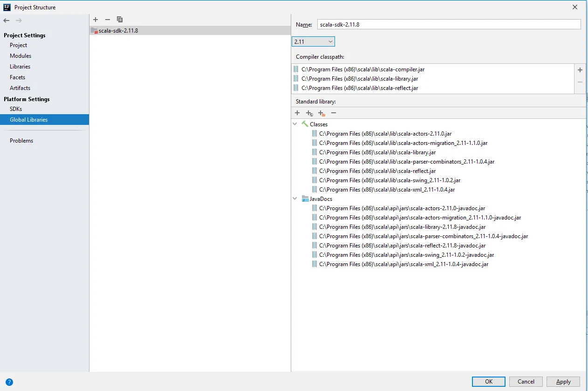Image resolution: width=588 pixels, height=391 pixels.
Task: Click Specify Documentation URL plus-globe icon
Action: pyautogui.click(x=309, y=113)
